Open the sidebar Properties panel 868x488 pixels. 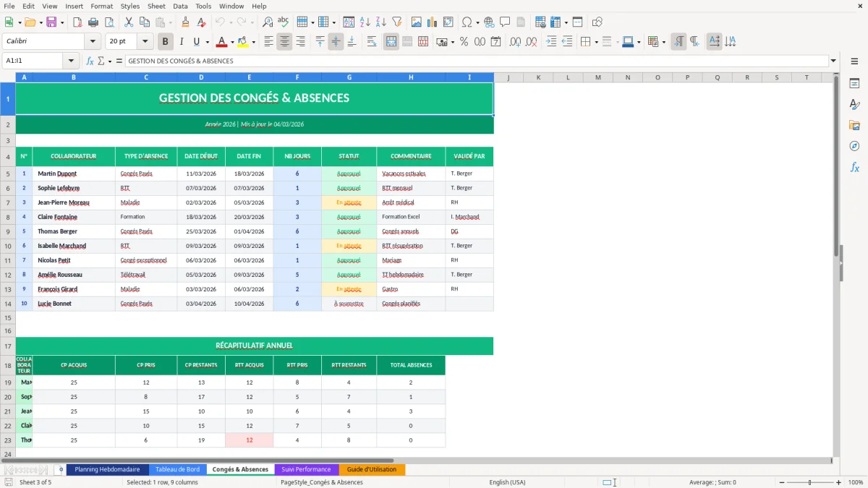(x=854, y=84)
